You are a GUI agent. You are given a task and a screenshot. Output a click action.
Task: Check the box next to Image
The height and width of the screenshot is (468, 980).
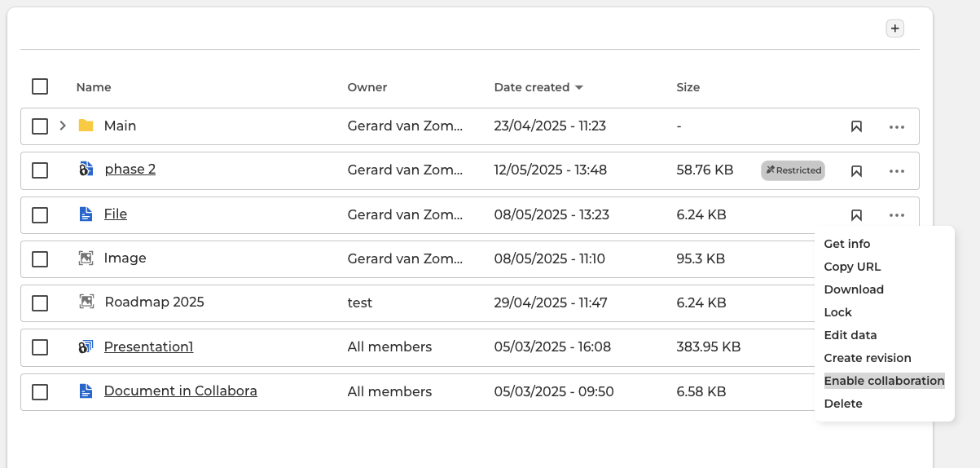click(x=40, y=259)
